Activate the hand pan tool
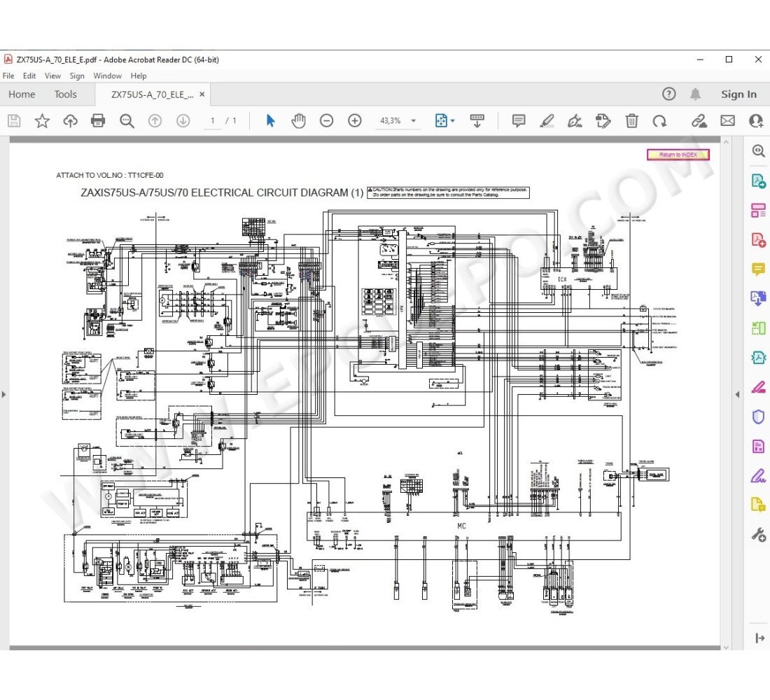 298,121
